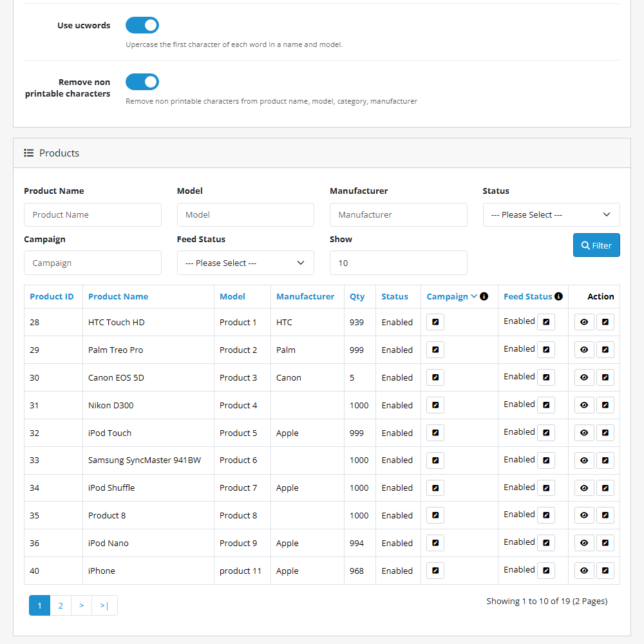644x644 pixels.
Task: Open the Status Please Select dropdown
Action: pos(551,214)
